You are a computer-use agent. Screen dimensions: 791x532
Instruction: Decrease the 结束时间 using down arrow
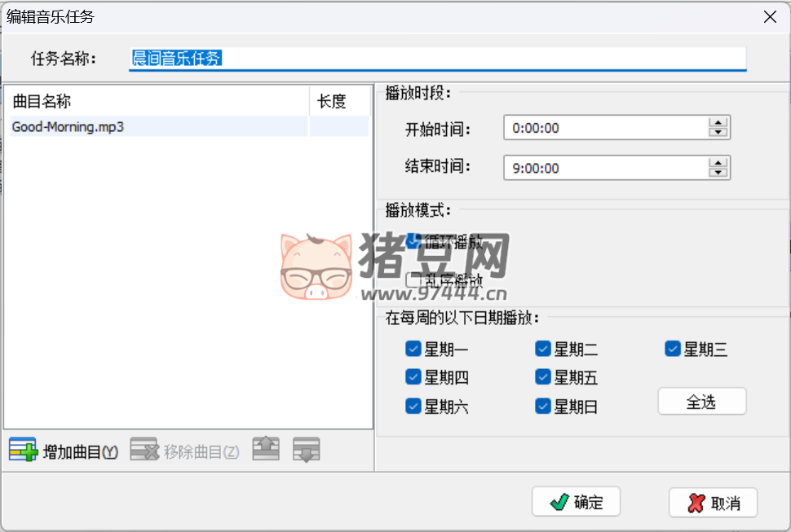[x=718, y=173]
